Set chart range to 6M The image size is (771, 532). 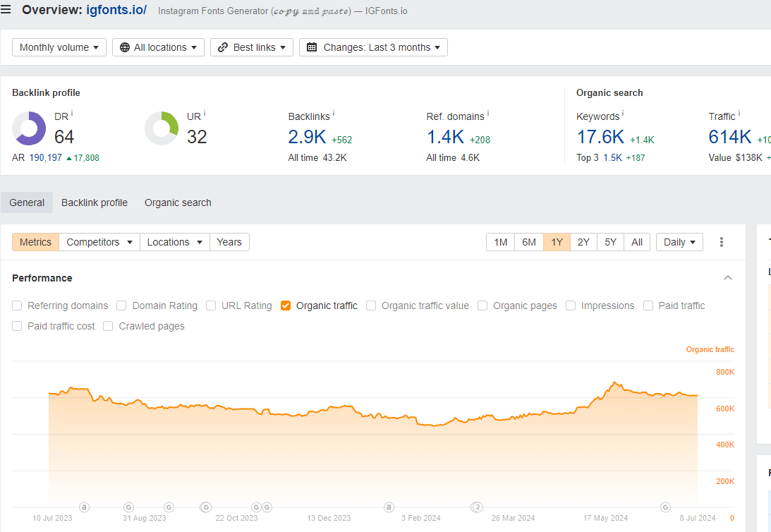pyautogui.click(x=529, y=242)
